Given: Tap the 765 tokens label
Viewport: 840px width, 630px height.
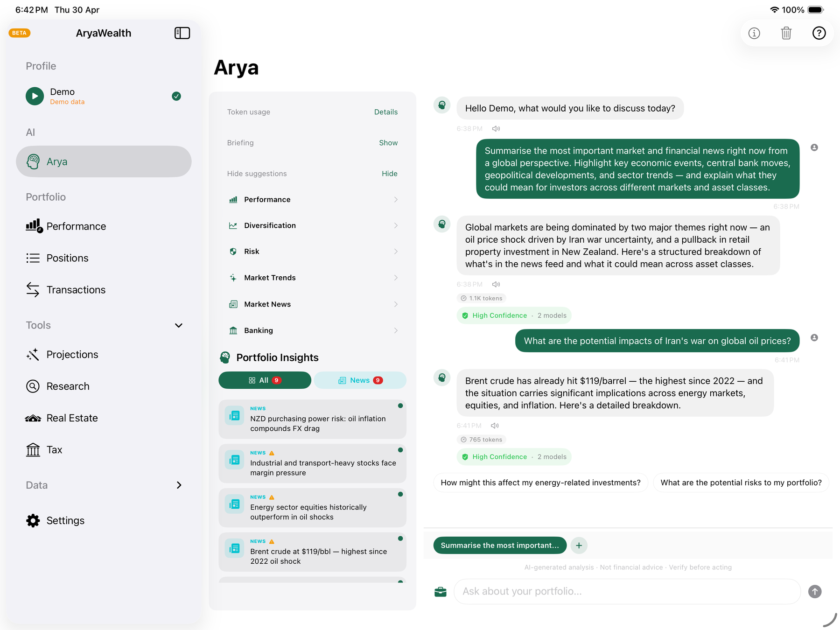Looking at the screenshot, I should (481, 440).
